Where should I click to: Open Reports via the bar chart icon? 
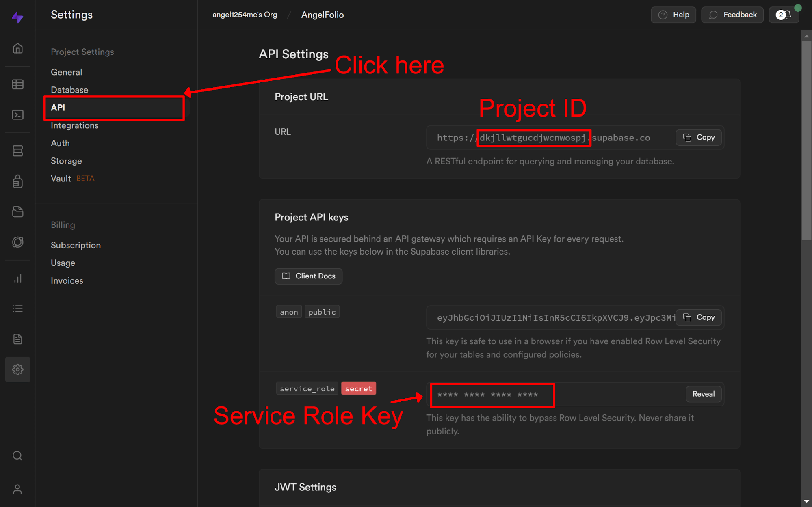(x=17, y=278)
